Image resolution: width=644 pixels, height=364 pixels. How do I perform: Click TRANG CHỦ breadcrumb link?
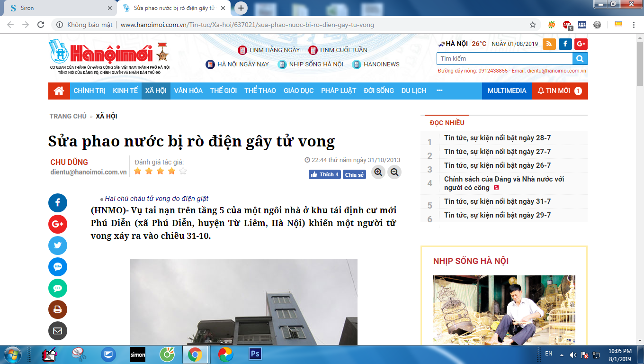[68, 116]
